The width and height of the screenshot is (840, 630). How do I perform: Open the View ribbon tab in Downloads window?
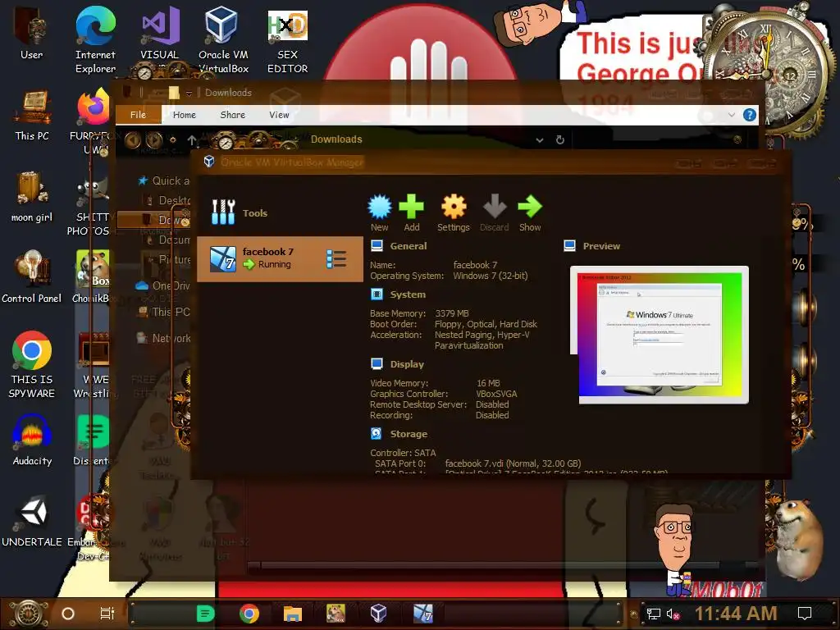click(x=279, y=115)
